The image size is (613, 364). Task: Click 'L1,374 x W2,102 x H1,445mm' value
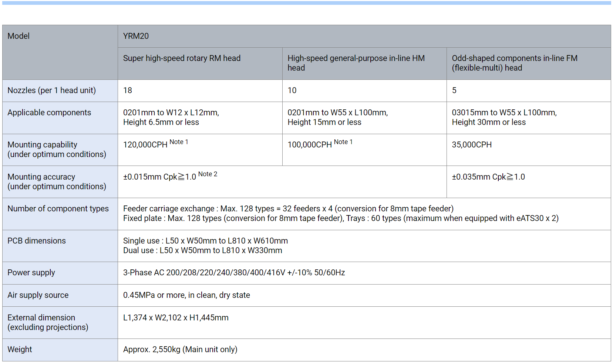click(176, 318)
